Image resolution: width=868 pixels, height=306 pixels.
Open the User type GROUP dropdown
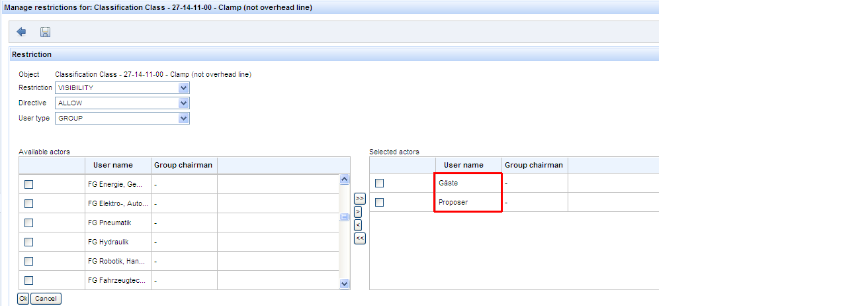tap(183, 119)
